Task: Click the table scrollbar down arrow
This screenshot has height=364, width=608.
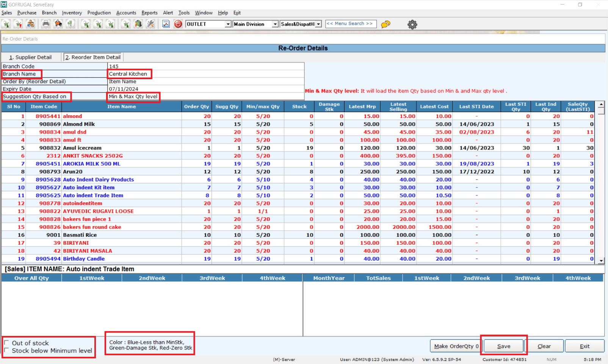Action: pos(601,261)
